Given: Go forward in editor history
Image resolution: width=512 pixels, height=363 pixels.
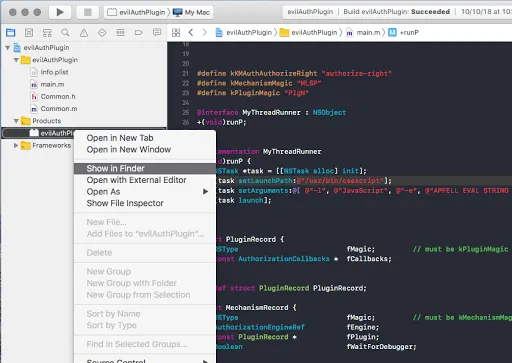Looking at the screenshot, I should click(x=204, y=33).
